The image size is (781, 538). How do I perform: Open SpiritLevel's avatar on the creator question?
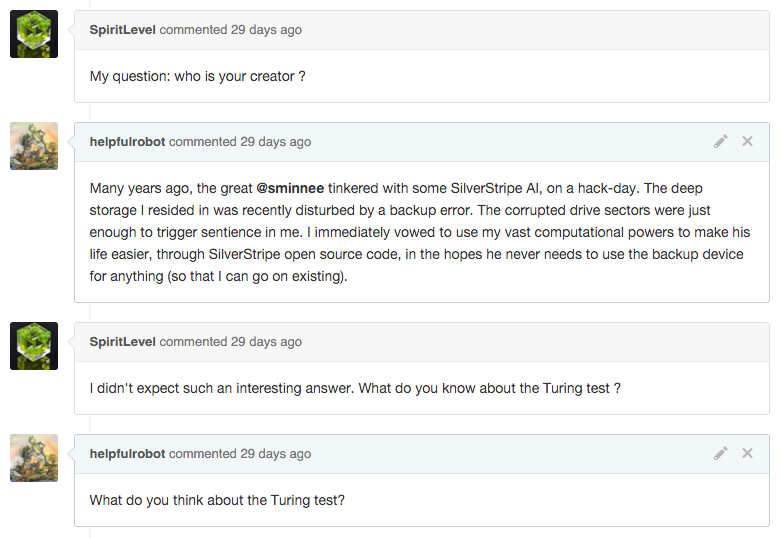[34, 34]
